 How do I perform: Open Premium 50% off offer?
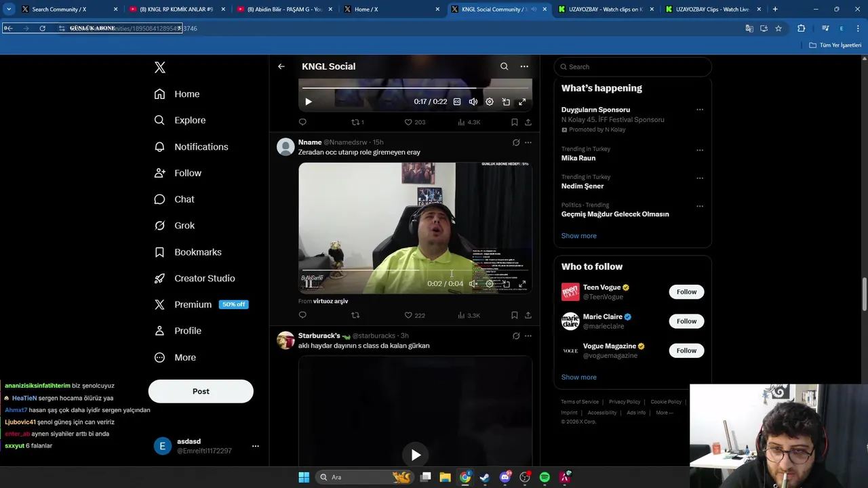201,305
